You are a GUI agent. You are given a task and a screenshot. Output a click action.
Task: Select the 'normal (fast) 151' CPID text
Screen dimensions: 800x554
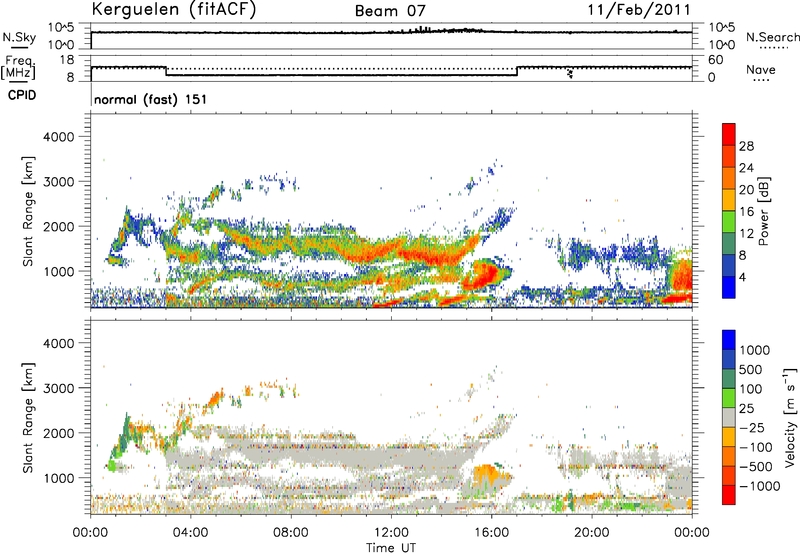151,99
